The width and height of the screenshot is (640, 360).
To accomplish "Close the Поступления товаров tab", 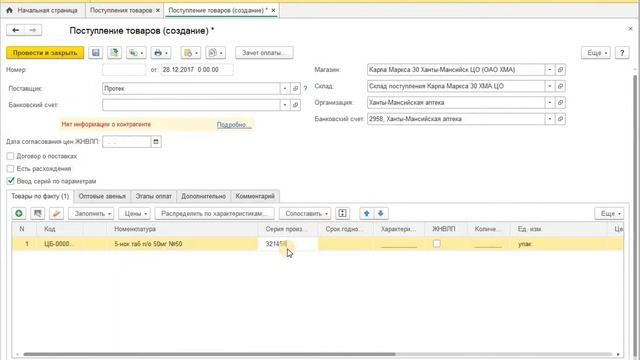I will click(158, 10).
